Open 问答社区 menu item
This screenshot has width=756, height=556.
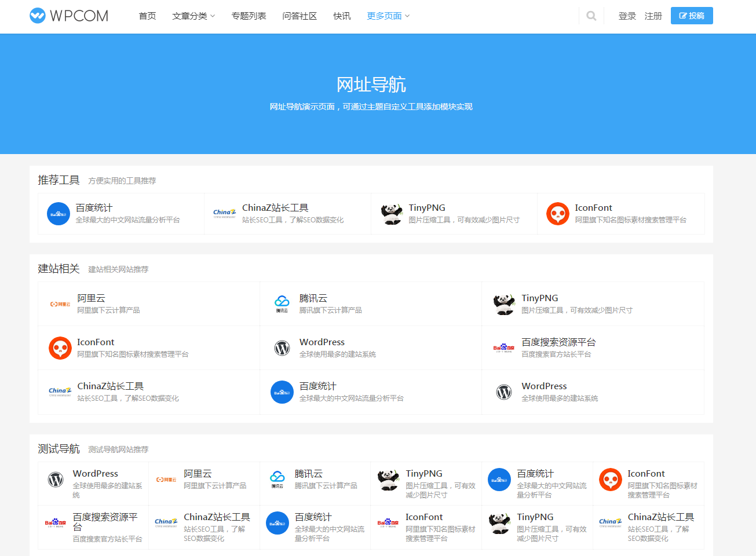[x=300, y=16]
